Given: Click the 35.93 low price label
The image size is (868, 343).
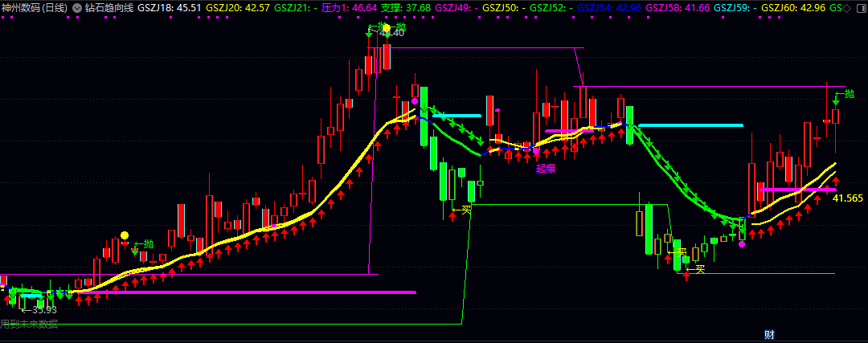Looking at the screenshot, I should tap(45, 309).
